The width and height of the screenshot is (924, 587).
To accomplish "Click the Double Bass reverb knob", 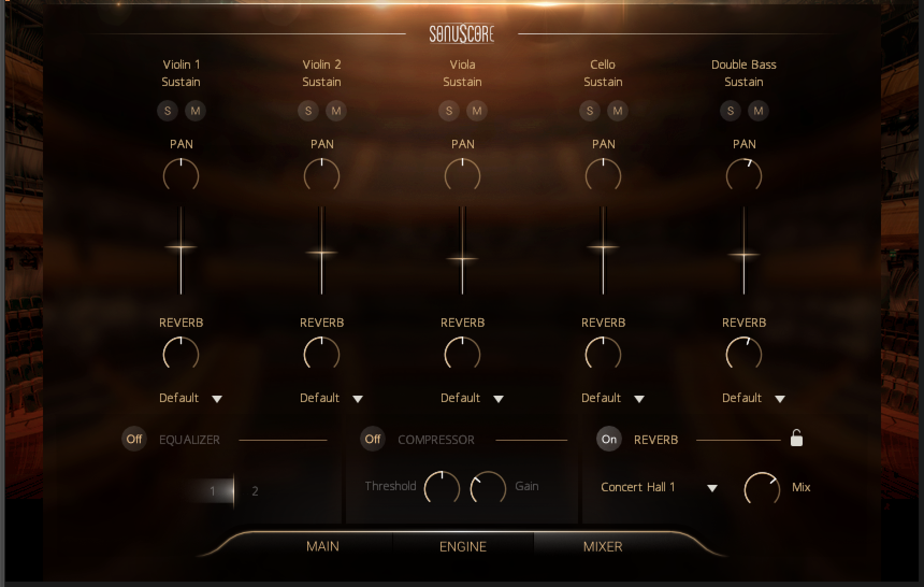I will pyautogui.click(x=744, y=354).
